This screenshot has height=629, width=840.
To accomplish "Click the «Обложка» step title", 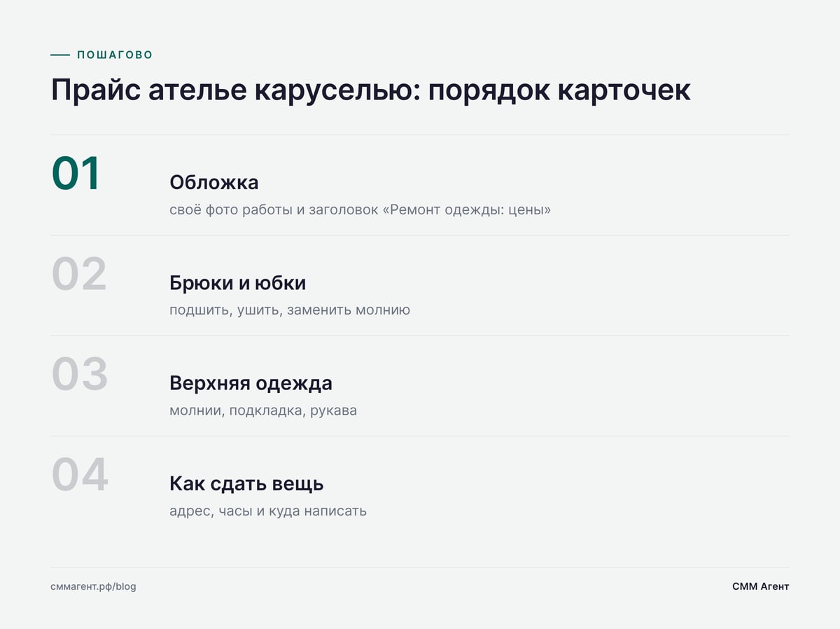I will [x=214, y=183].
